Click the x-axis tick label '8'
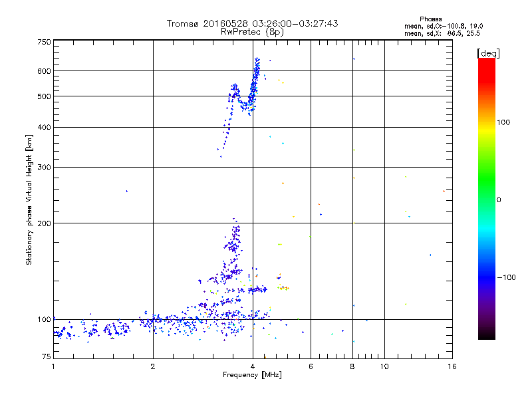The height and width of the screenshot is (399, 532). click(352, 366)
